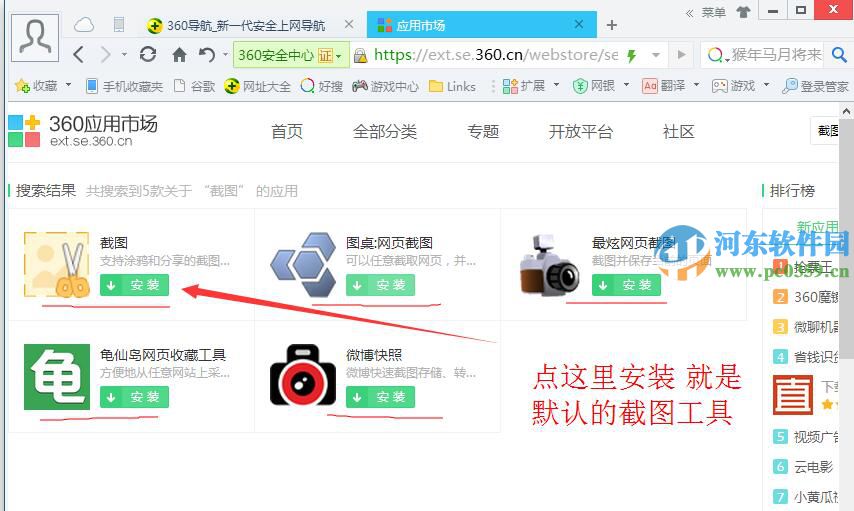Install 微博快照 extension

(380, 397)
